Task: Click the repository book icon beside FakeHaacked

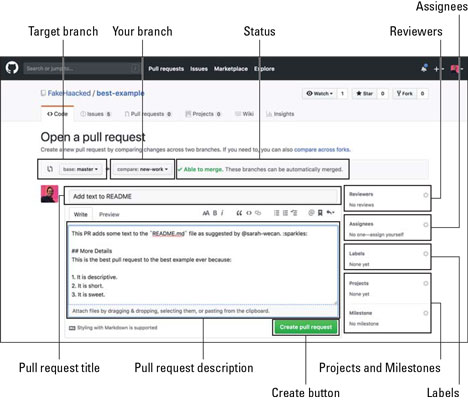Action: point(43,93)
